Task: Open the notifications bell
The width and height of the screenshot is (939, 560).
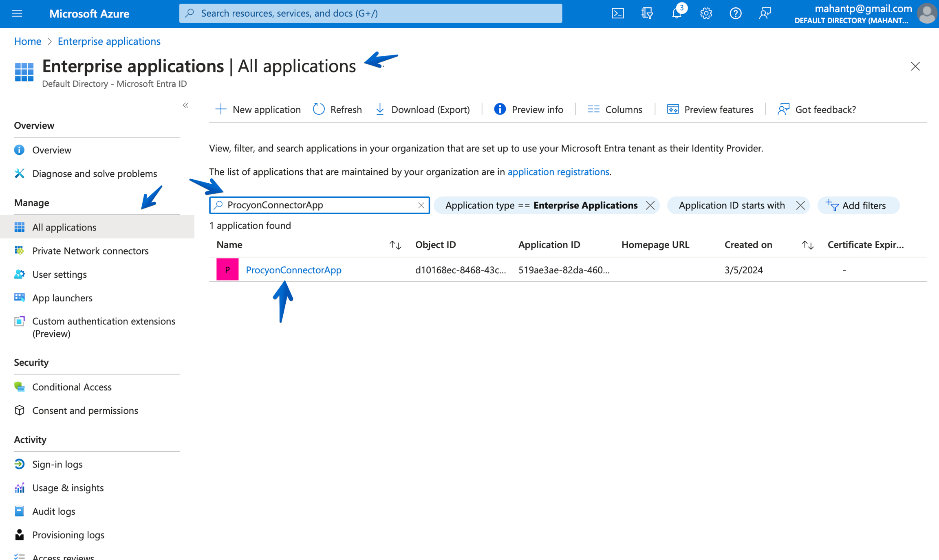Action: coord(677,13)
